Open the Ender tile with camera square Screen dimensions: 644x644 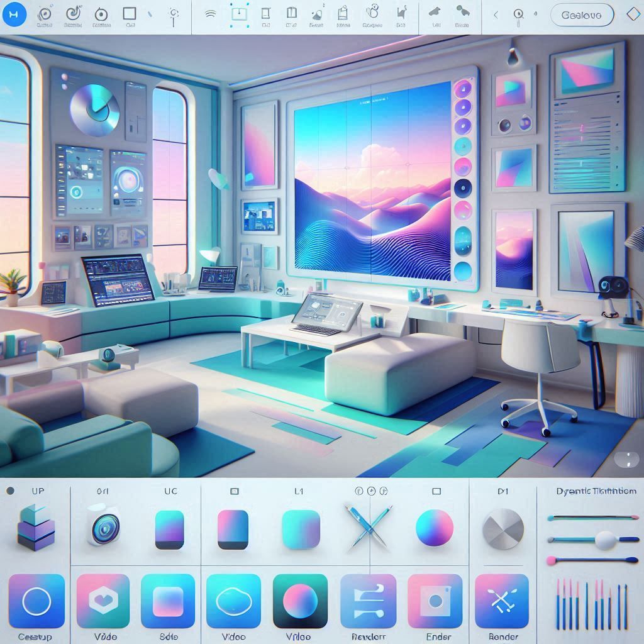click(435, 601)
